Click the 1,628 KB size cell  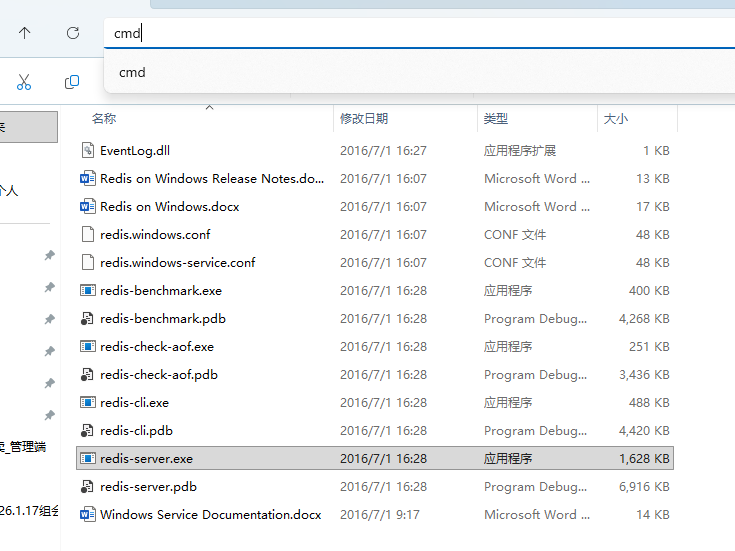[644, 459]
